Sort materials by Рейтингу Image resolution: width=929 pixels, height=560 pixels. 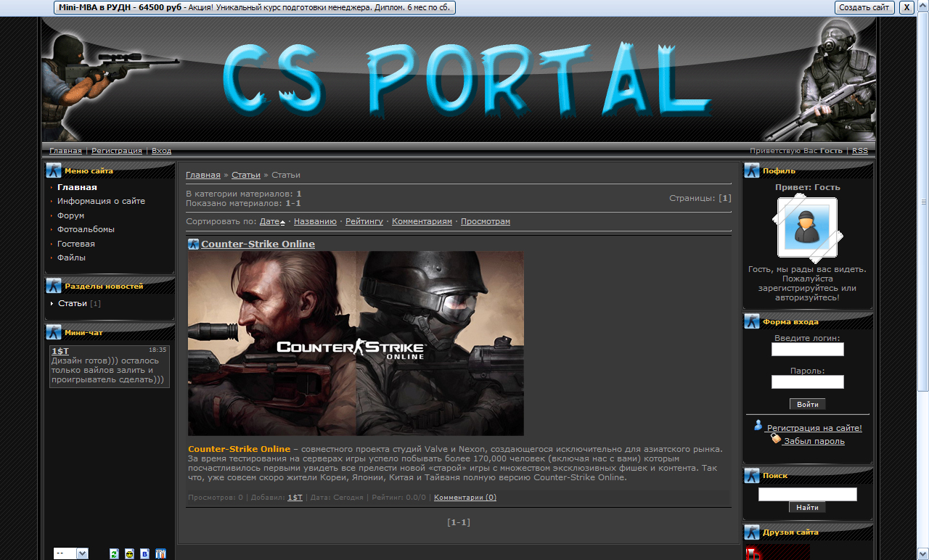[364, 221]
